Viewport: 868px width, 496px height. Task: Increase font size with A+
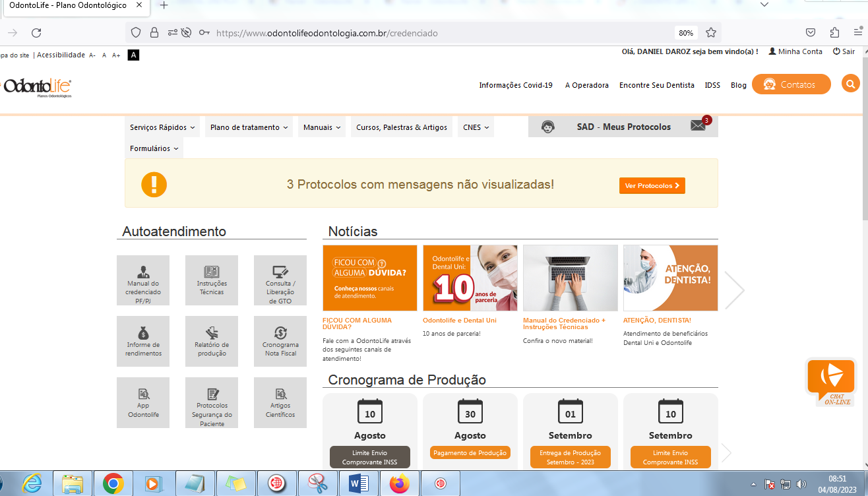point(116,55)
